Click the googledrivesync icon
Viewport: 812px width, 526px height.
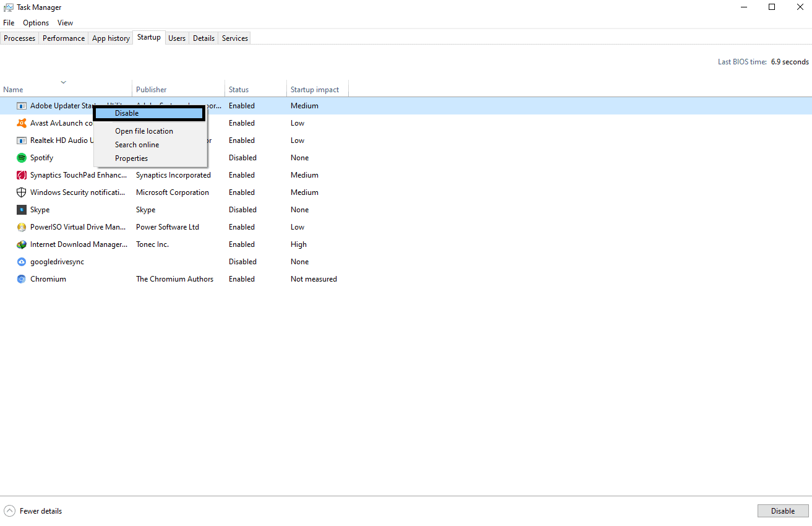[22, 261]
